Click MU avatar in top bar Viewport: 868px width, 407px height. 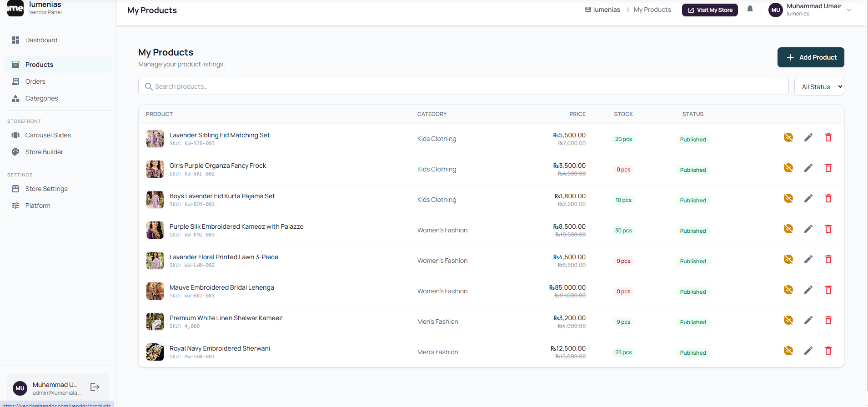776,10
